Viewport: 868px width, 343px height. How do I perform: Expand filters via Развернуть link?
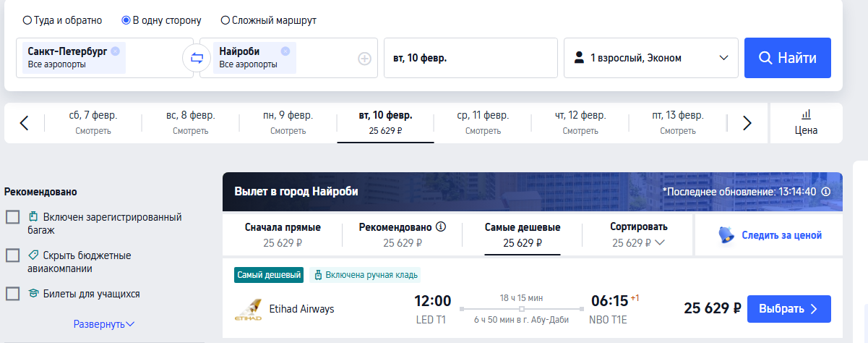tap(104, 324)
